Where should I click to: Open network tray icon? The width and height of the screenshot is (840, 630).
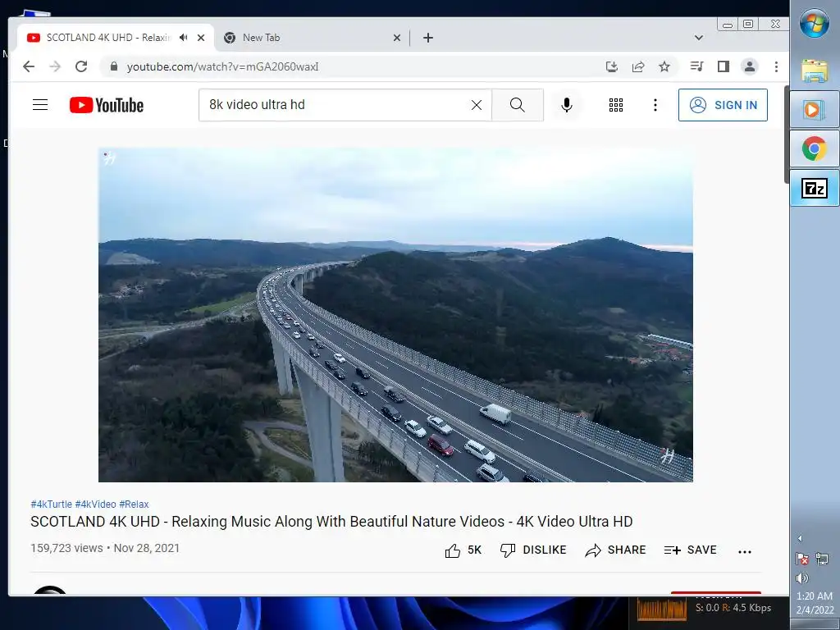822,559
